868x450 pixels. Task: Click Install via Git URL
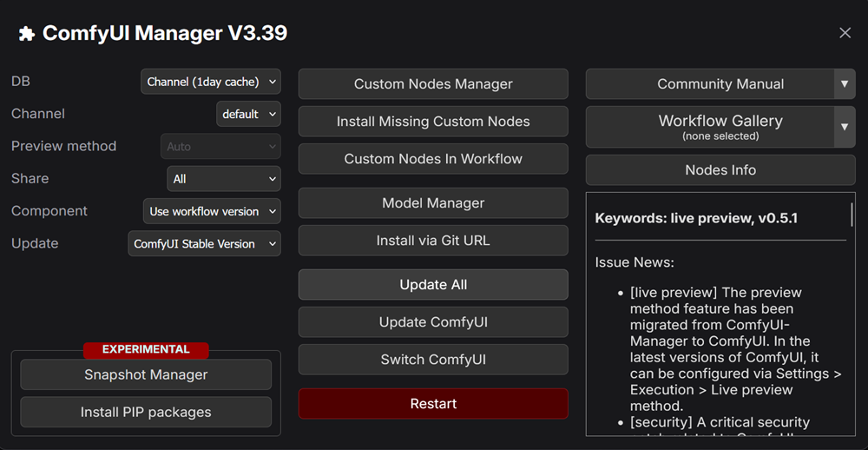coord(433,241)
